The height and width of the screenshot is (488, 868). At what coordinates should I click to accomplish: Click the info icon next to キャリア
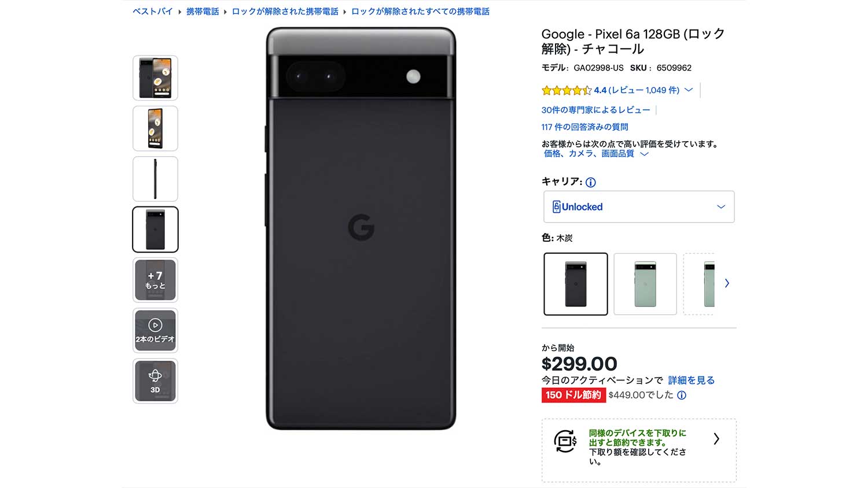(590, 183)
